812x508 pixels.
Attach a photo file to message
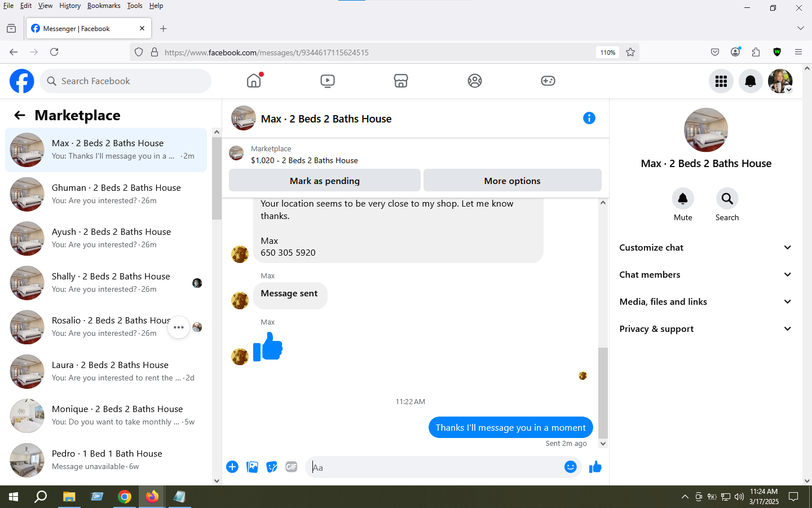click(252, 467)
